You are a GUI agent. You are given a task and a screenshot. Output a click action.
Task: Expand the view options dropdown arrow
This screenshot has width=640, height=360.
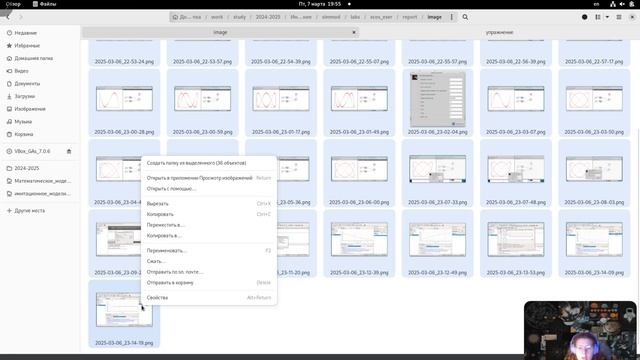607,17
